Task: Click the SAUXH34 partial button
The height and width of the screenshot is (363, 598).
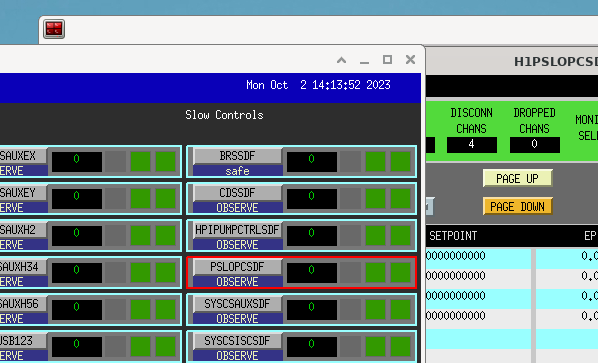Action: tap(23, 267)
